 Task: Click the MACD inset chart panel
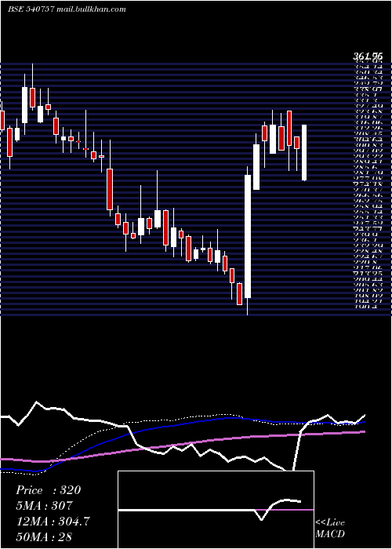pyautogui.click(x=216, y=510)
